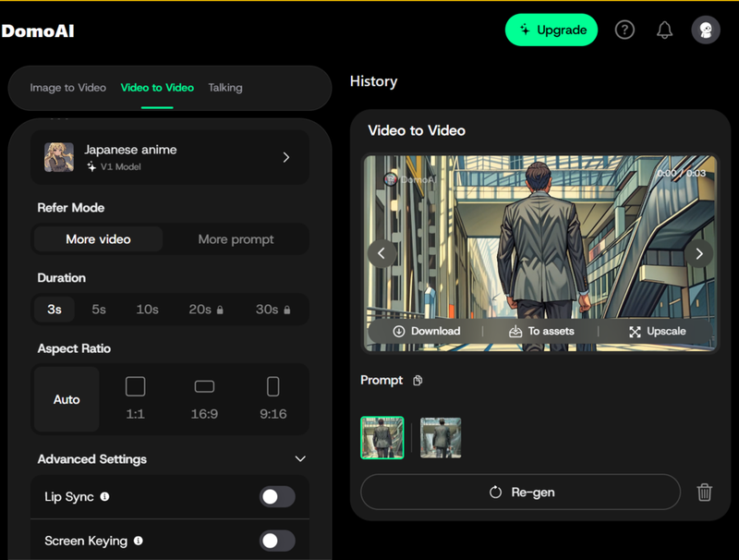Viewport: 739px width, 560px height.
Task: Open the user profile avatar
Action: [x=706, y=30]
